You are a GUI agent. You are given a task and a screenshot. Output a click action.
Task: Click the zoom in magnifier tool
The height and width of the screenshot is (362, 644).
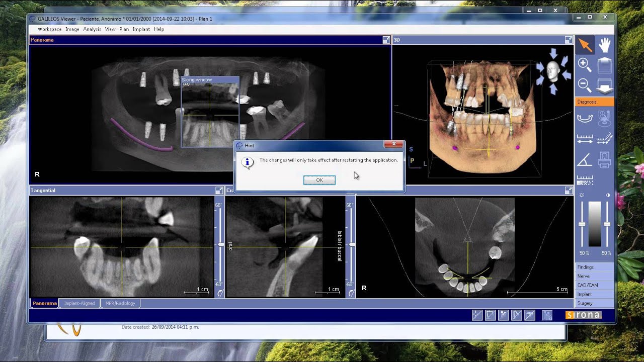[585, 64]
